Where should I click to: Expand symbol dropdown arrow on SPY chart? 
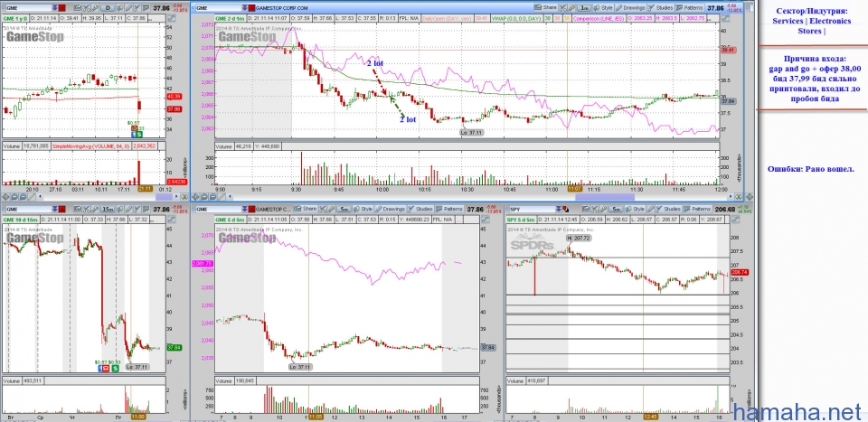click(559, 209)
